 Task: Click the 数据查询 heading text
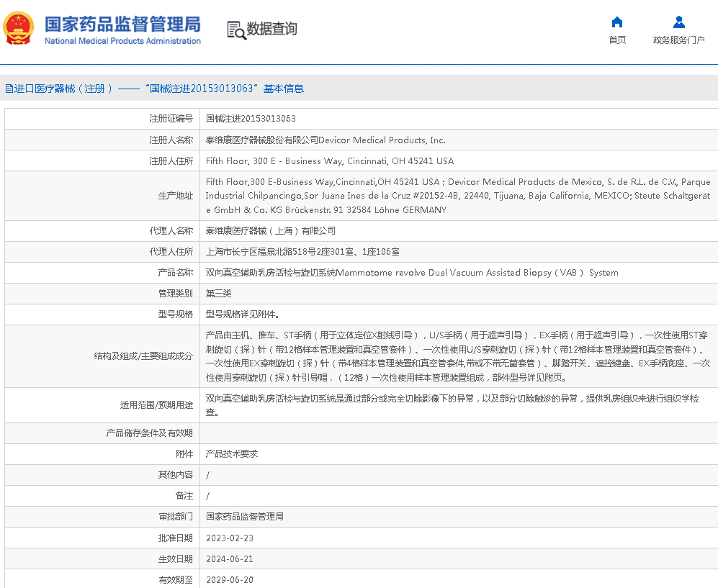272,29
